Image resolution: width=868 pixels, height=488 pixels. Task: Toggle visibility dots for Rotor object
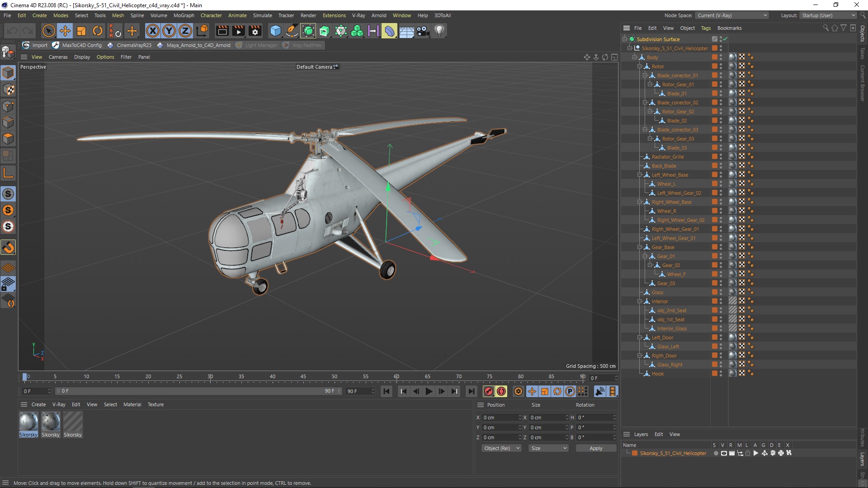(721, 66)
